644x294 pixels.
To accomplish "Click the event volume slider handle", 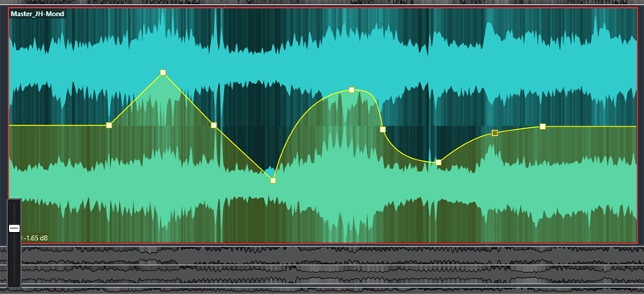I will (14, 228).
